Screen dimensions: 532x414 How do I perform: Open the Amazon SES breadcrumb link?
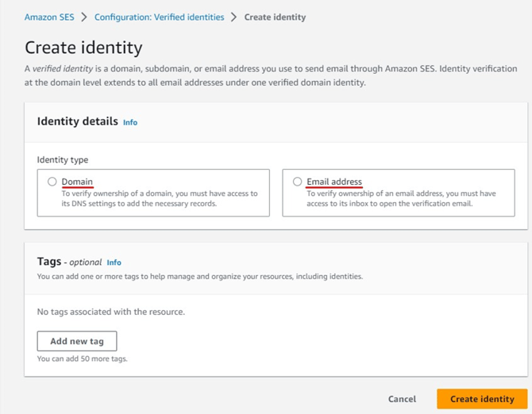click(48, 17)
